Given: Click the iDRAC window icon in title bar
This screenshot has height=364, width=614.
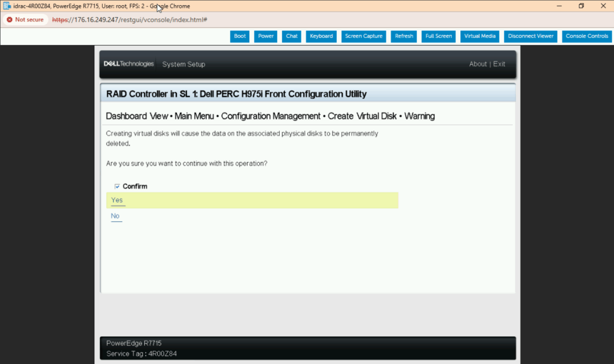Looking at the screenshot, I should tap(7, 6).
